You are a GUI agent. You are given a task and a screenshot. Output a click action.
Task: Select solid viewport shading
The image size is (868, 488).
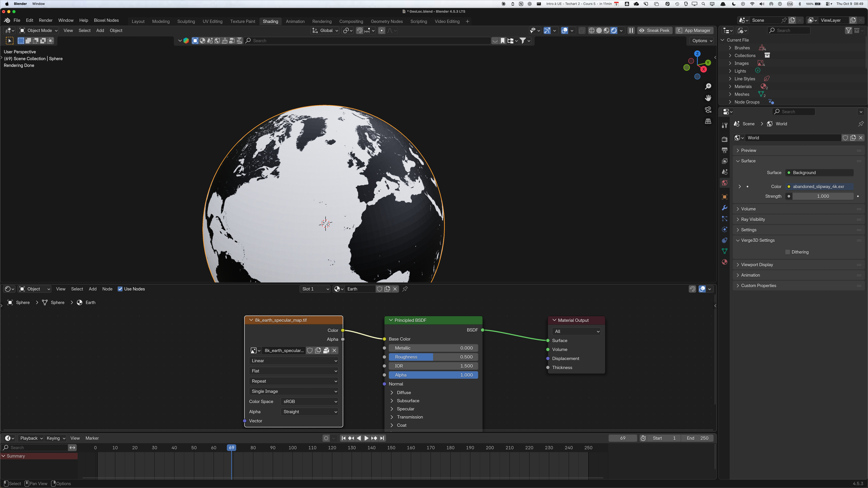coord(599,31)
